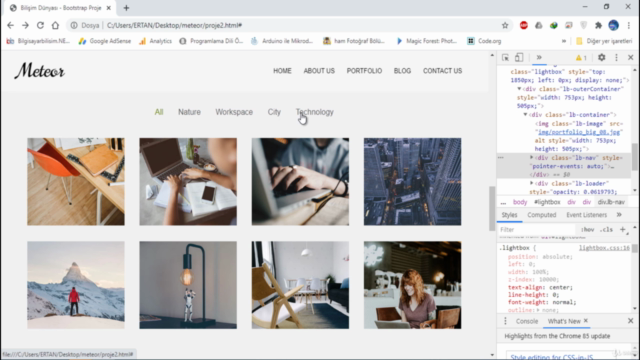The height and width of the screenshot is (360, 640).
Task: Open the orange chair desk thumbnail
Action: [76, 182]
